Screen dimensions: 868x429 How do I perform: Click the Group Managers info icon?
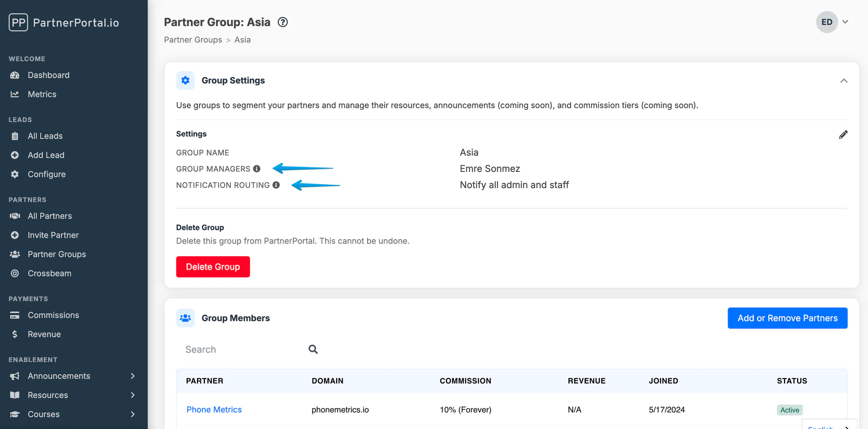256,168
